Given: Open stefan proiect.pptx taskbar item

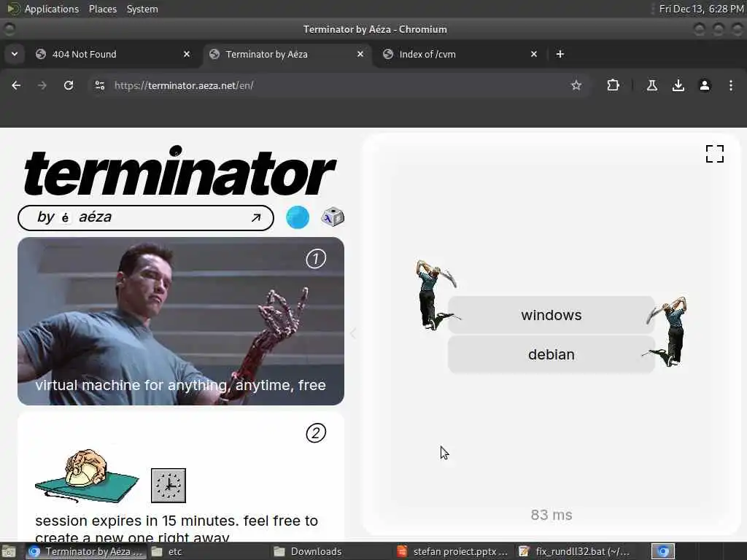Looking at the screenshot, I should point(452,551).
